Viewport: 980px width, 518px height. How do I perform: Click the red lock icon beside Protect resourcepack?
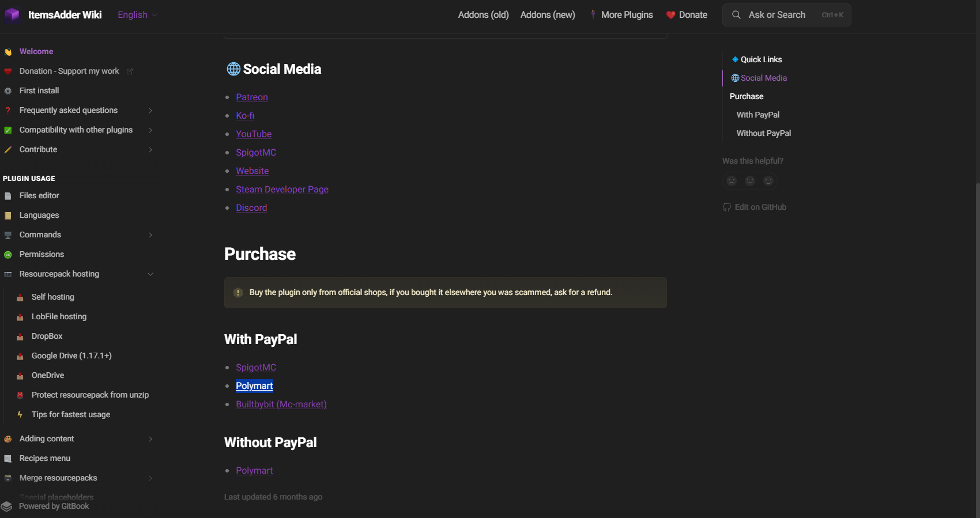(x=20, y=395)
